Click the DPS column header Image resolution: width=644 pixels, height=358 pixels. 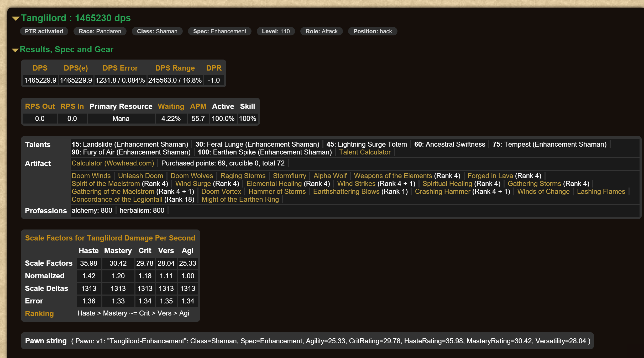coord(40,68)
